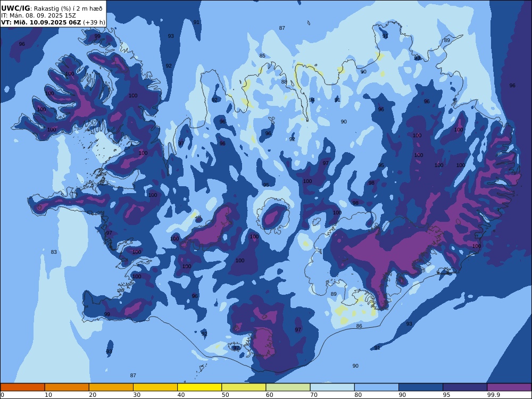Select the '10' tick label under the legend
Screen dimensions: 532x399
pos(48,395)
